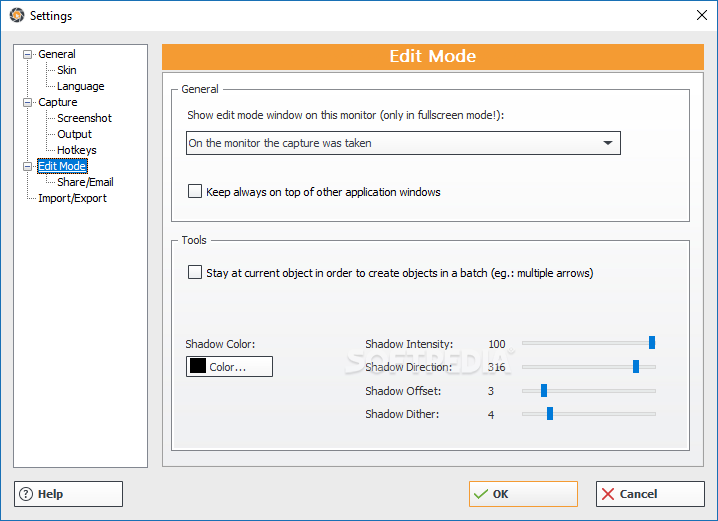Click the Shadow Intensity slider handle
Image resolution: width=718 pixels, height=521 pixels.
652,342
